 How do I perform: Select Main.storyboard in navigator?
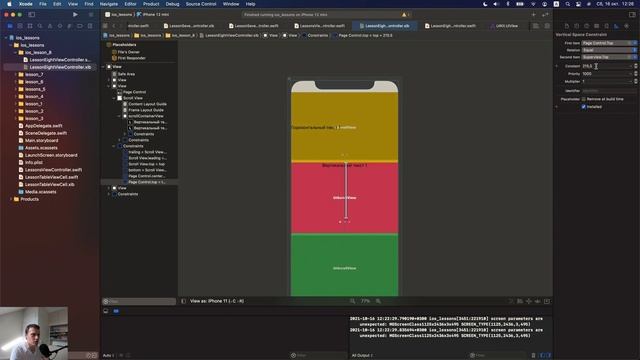[x=42, y=140]
